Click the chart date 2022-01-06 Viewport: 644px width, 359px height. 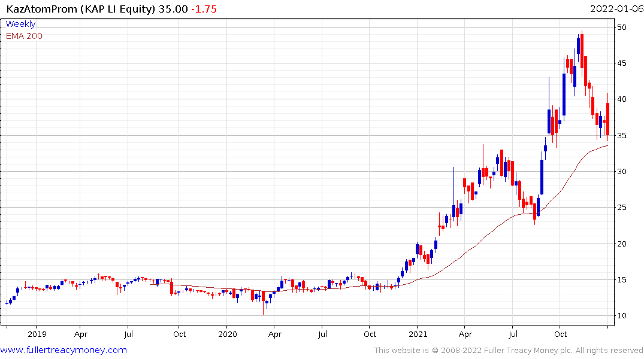point(616,9)
